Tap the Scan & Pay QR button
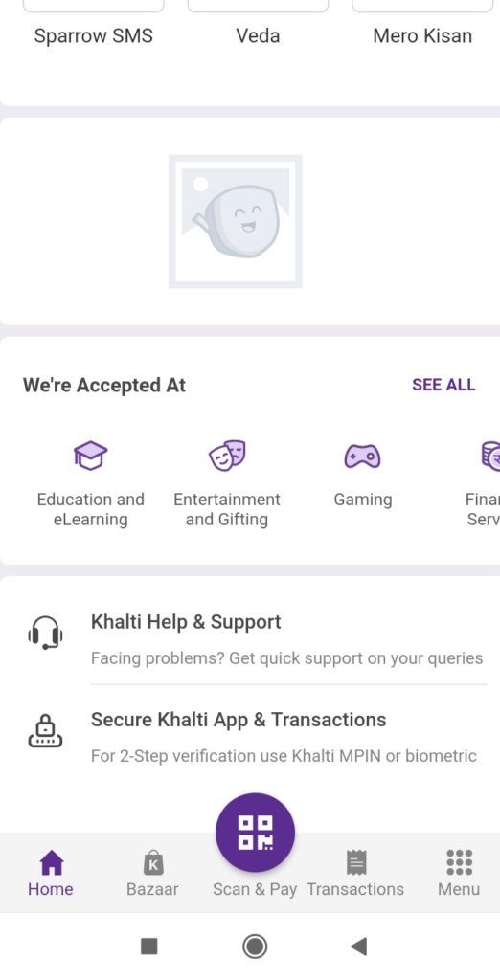Viewport: 500px width, 980px height. tap(255, 833)
